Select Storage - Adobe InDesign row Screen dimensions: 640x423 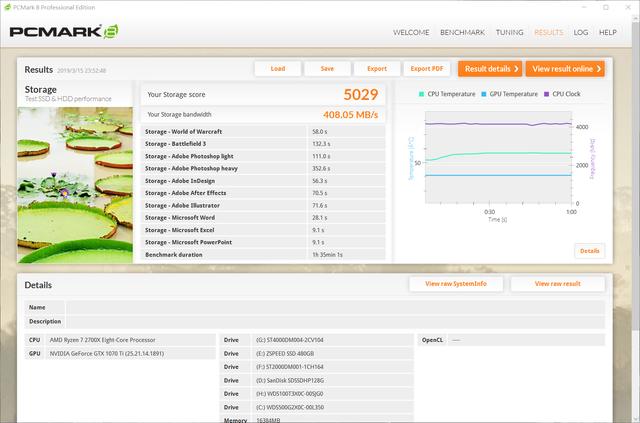pos(263,180)
